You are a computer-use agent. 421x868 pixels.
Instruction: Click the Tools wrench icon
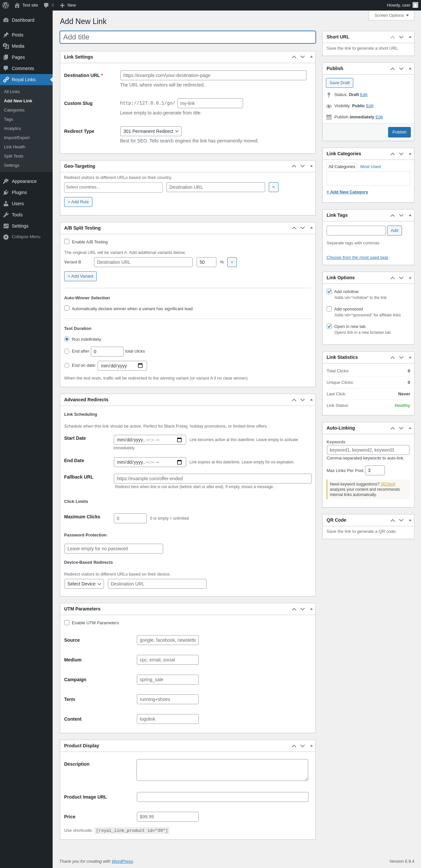coord(6,215)
